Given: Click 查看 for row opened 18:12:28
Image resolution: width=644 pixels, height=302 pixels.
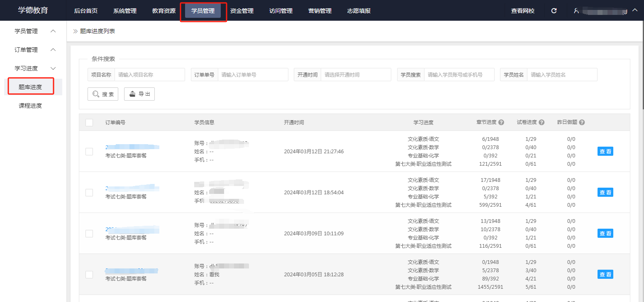Looking at the screenshot, I should [x=605, y=275].
